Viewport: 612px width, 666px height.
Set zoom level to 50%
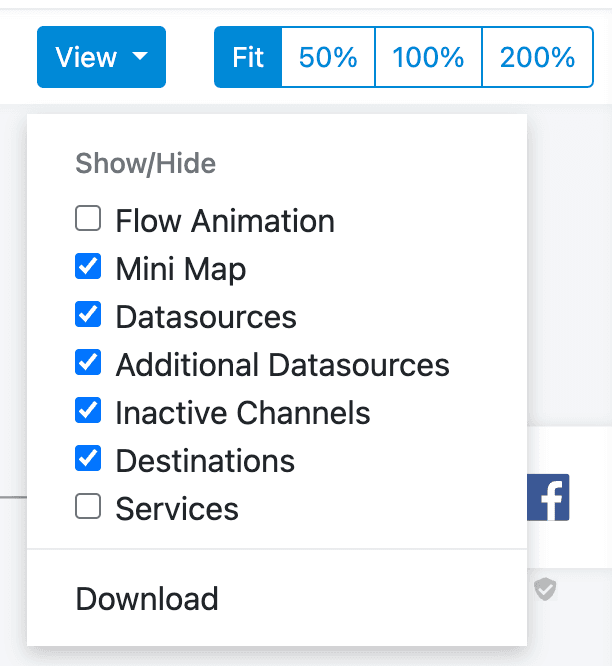coord(328,57)
